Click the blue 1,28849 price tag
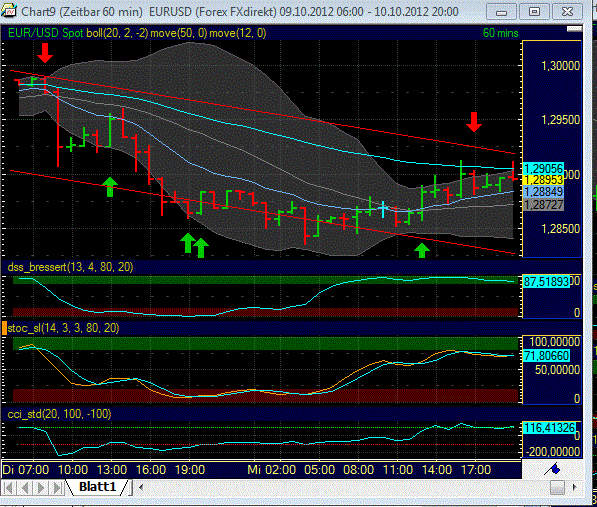The height and width of the screenshot is (507, 597). pos(543,191)
